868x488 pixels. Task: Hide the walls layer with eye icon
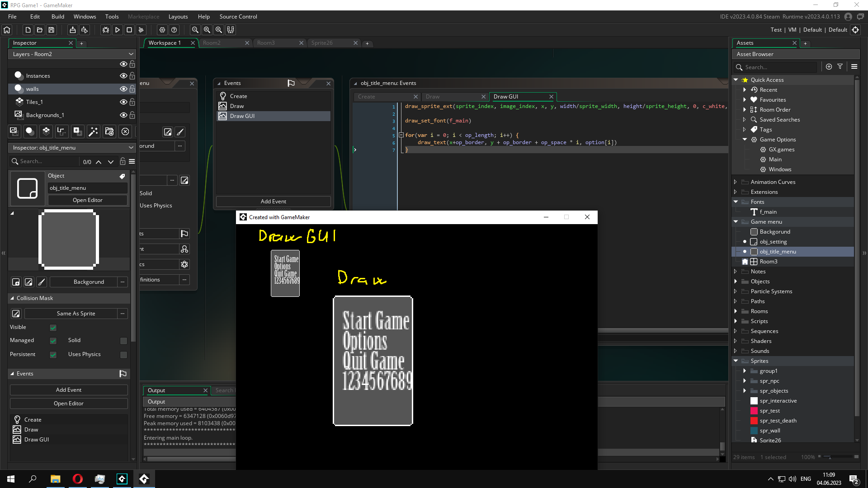pos(123,89)
